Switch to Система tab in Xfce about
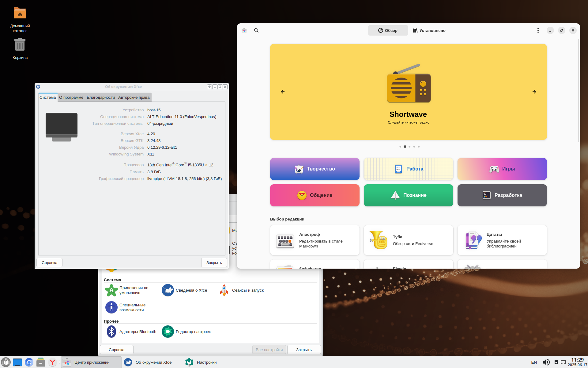 pos(48,98)
